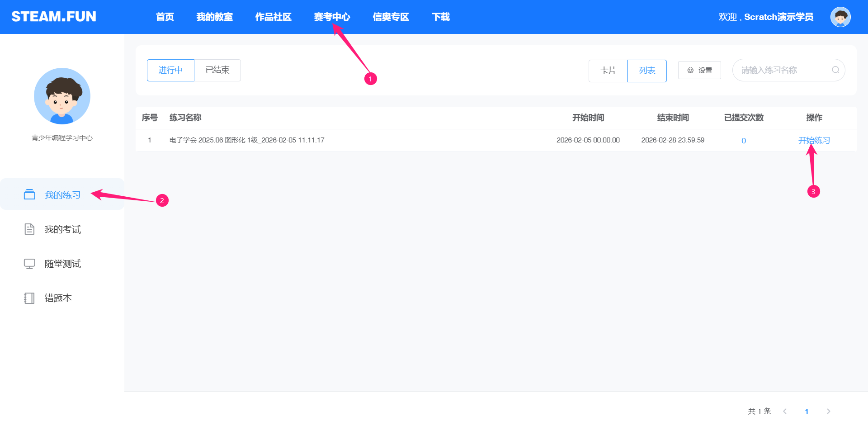Select 我的练习 in the sidebar
Image resolution: width=868 pixels, height=431 pixels.
point(62,194)
